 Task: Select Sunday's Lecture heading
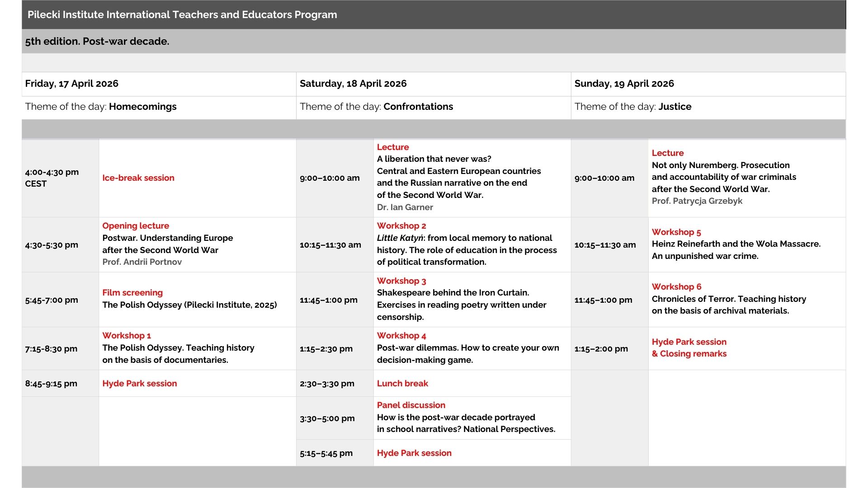667,153
